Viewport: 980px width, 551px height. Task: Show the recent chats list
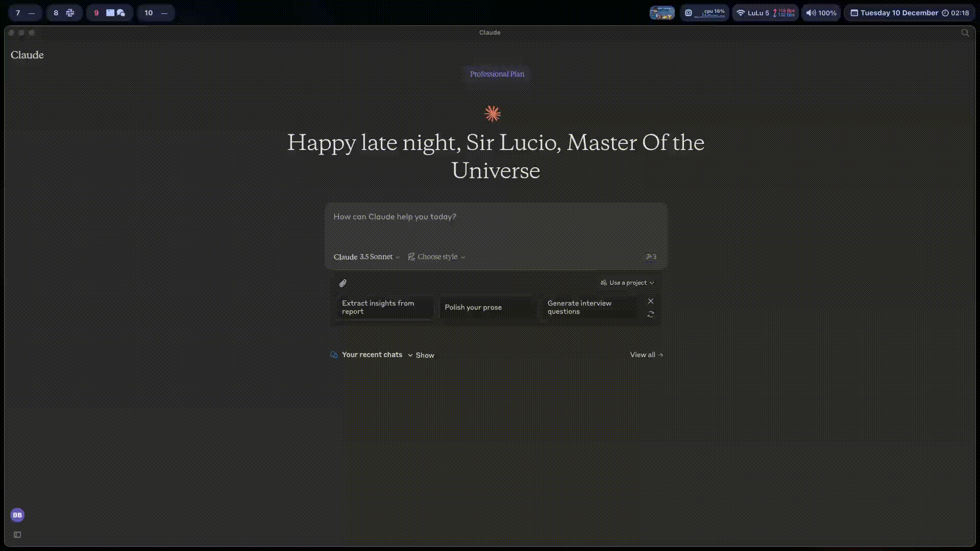(x=421, y=355)
